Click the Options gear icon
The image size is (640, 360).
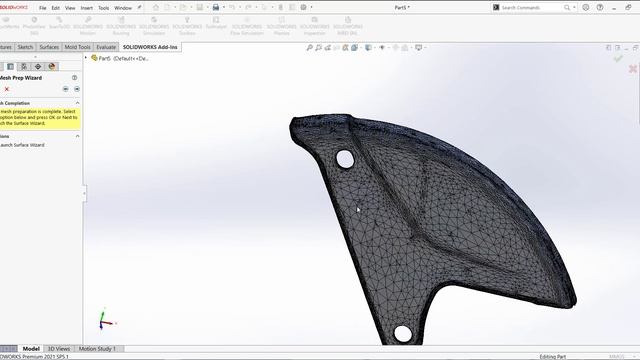tap(304, 7)
